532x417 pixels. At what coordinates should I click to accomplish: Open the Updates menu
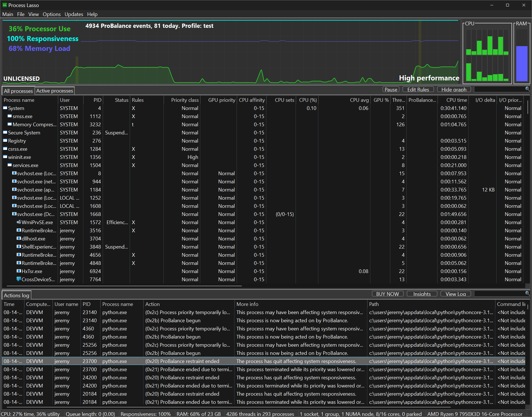[x=74, y=14]
